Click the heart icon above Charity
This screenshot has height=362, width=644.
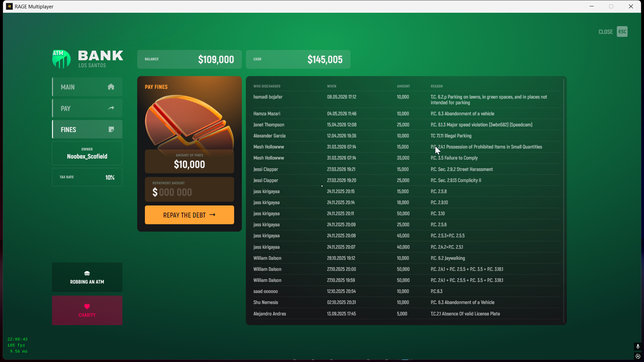(x=87, y=306)
